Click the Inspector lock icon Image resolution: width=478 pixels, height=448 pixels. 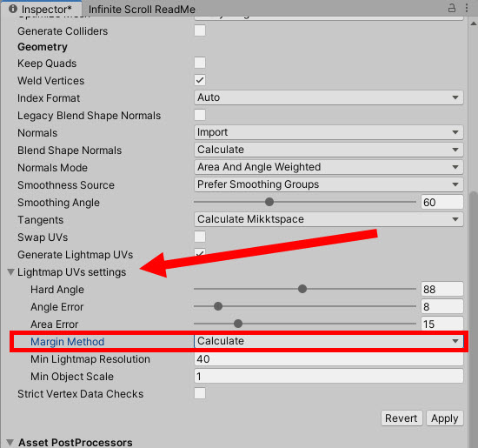[451, 8]
